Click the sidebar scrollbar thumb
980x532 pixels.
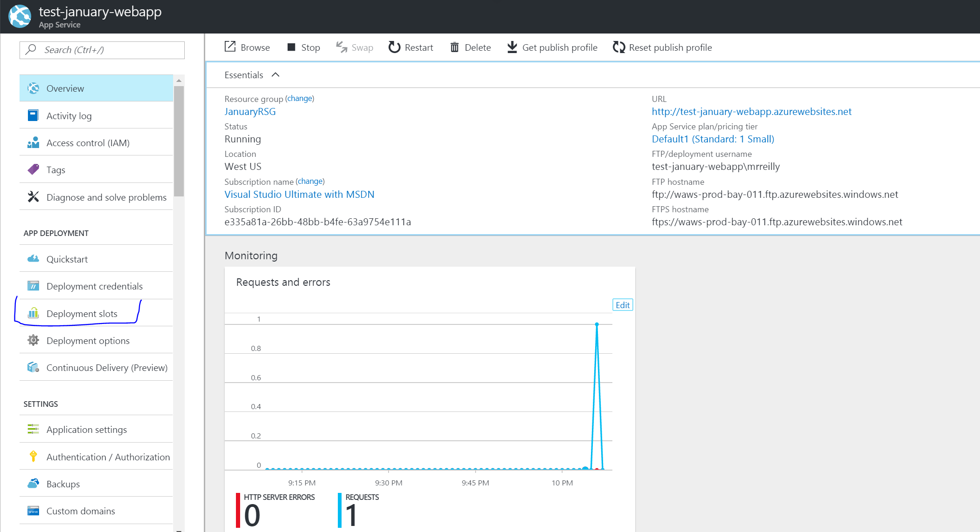(179, 141)
